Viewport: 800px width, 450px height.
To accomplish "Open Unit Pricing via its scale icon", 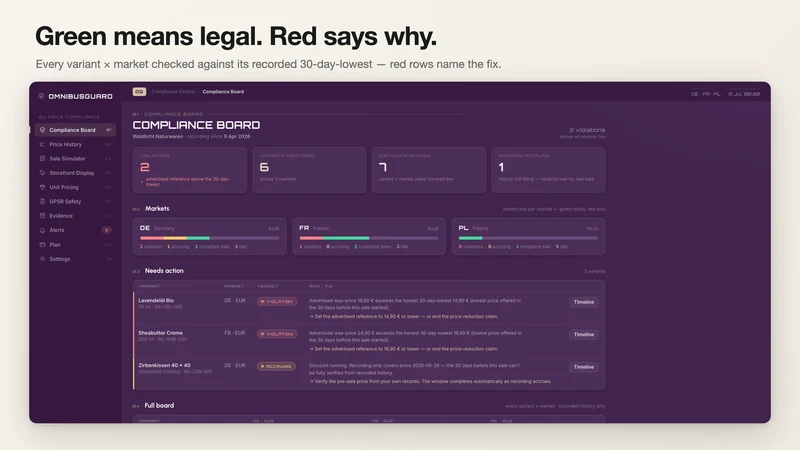I will click(42, 187).
